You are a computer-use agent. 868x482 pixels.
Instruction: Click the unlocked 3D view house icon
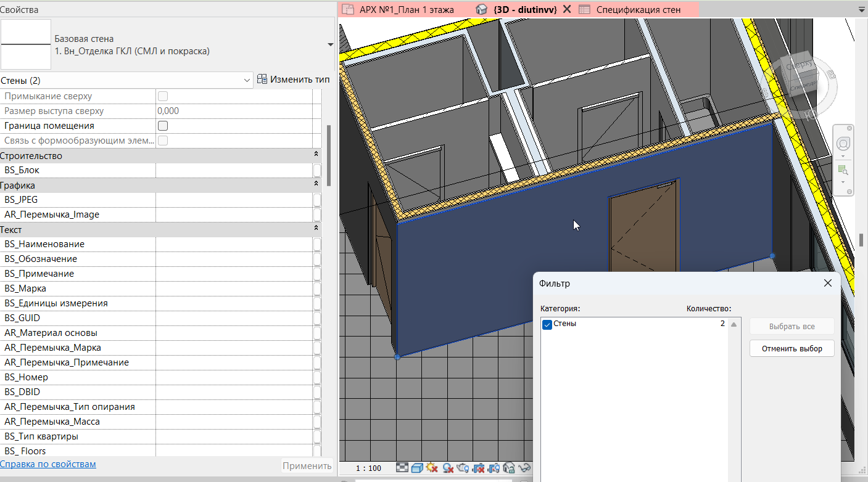509,468
